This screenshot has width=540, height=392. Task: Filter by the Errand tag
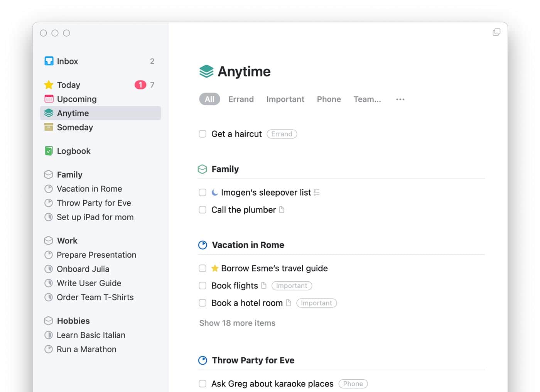[241, 99]
